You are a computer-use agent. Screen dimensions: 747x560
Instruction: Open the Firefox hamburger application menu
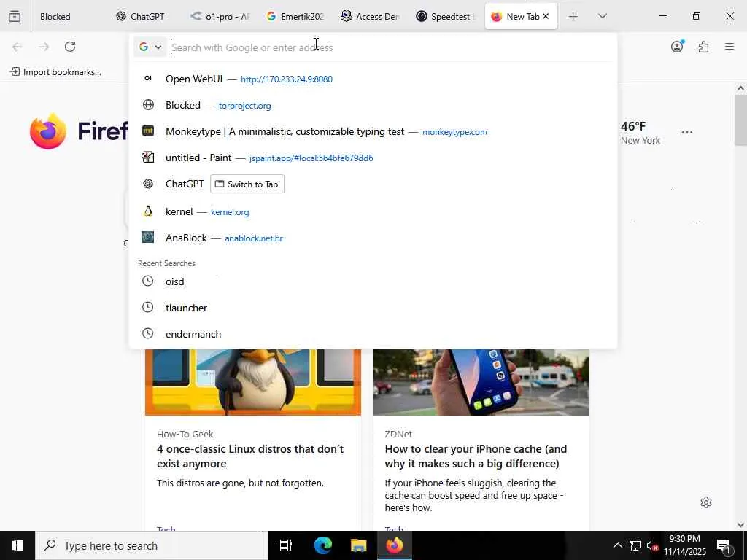tap(729, 47)
